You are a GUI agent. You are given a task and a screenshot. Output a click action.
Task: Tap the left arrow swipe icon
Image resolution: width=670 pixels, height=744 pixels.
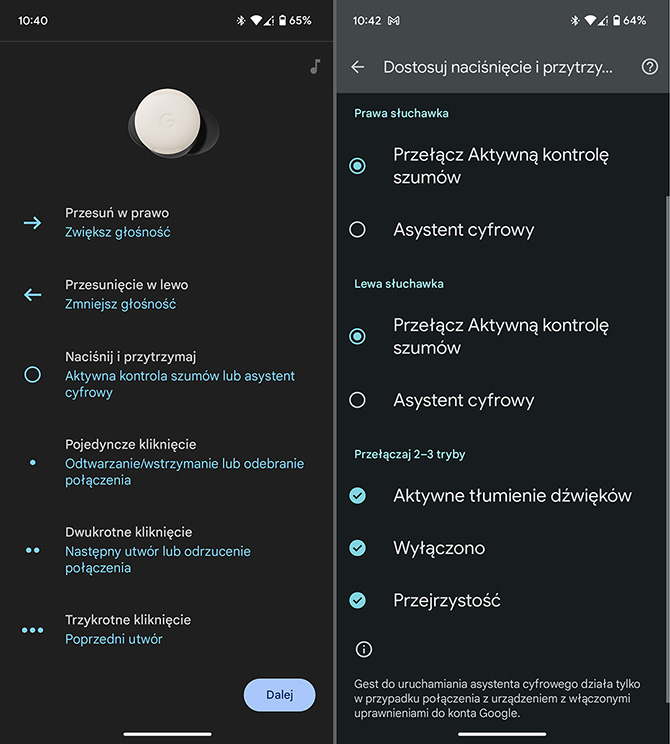click(32, 295)
